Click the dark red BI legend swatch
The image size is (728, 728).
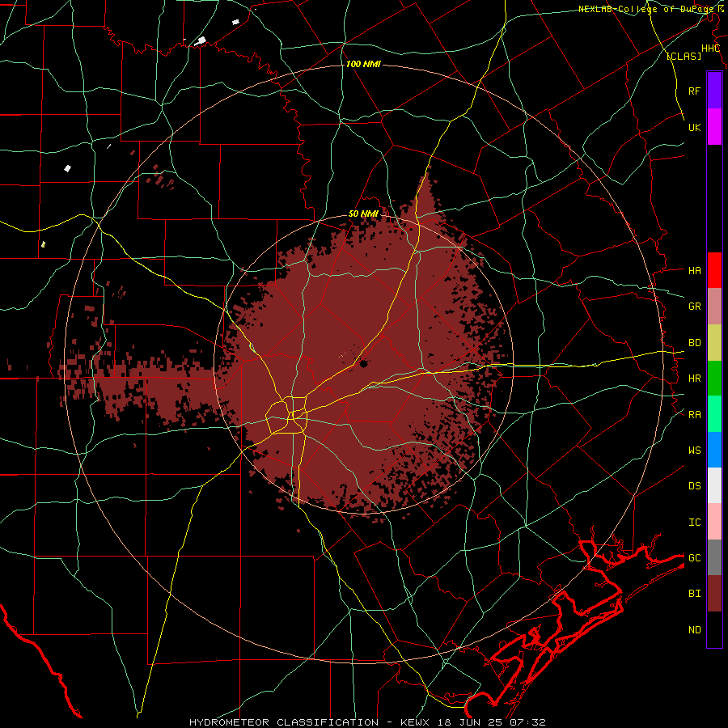coord(714,594)
